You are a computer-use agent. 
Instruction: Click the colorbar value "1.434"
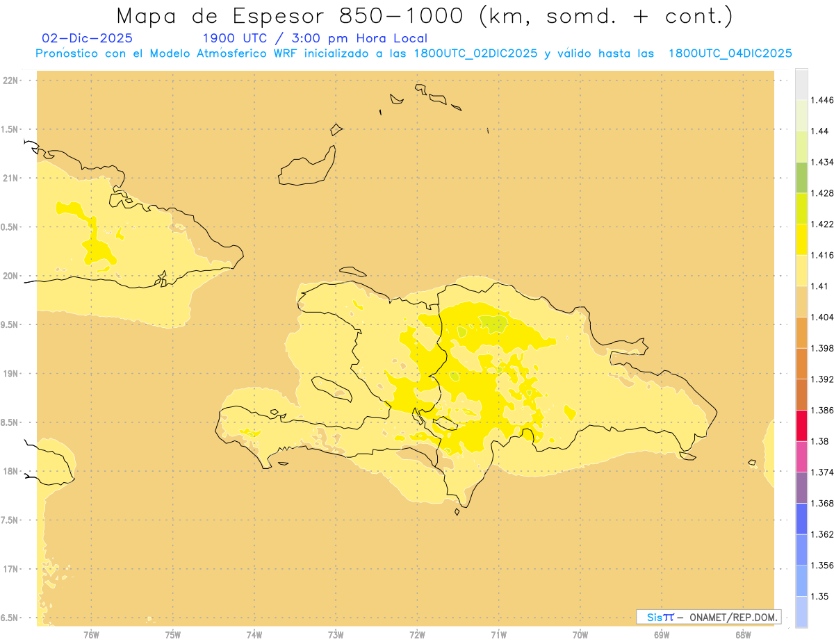click(821, 162)
